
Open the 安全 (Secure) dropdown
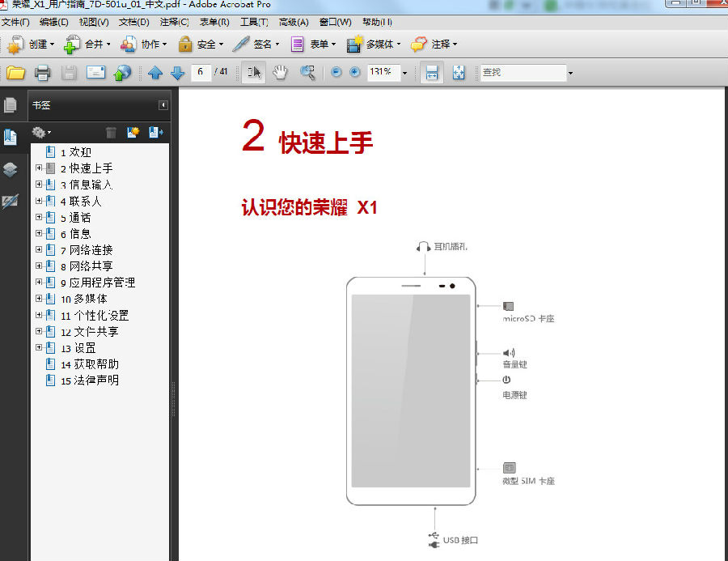[201, 45]
